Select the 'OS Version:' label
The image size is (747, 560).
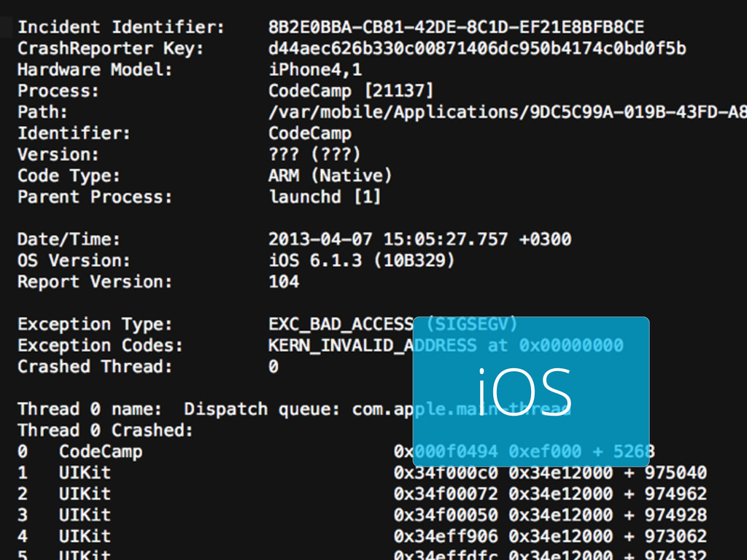point(74,260)
